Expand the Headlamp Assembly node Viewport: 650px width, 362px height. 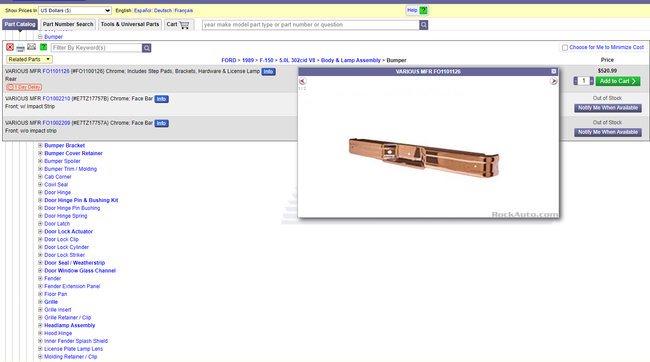[x=40, y=326]
